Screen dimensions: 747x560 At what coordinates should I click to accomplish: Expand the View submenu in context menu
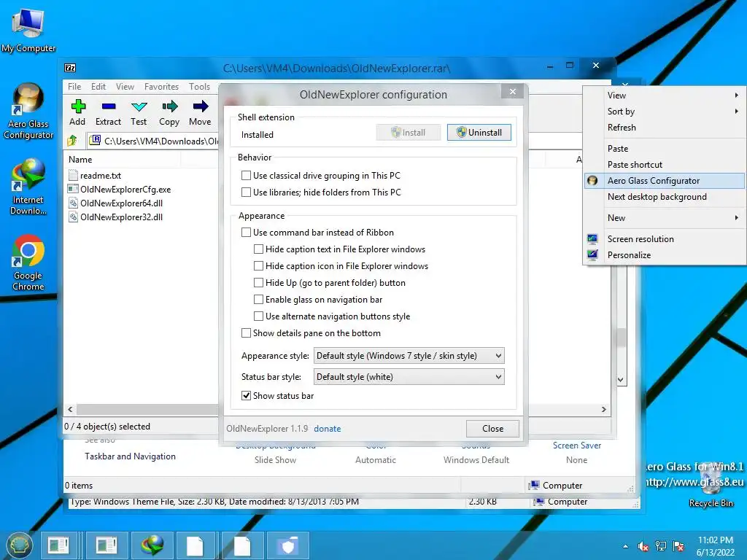665,96
